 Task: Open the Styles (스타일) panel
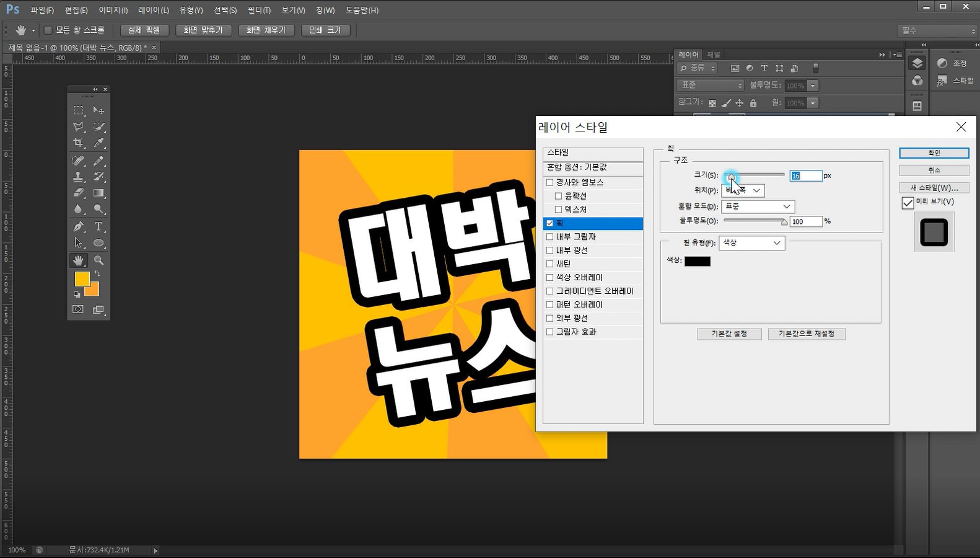point(955,81)
